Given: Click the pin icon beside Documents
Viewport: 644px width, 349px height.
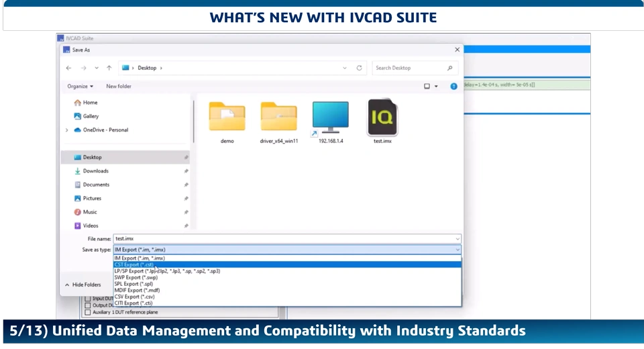Looking at the screenshot, I should (x=186, y=185).
